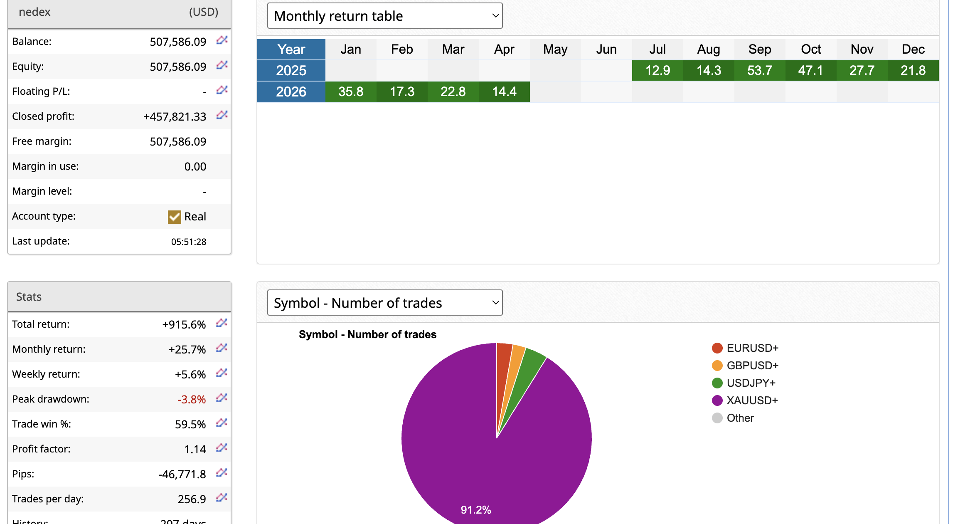Screen dimensions: 980x524
Task: View the Closed profit chart icon
Action: point(222,116)
